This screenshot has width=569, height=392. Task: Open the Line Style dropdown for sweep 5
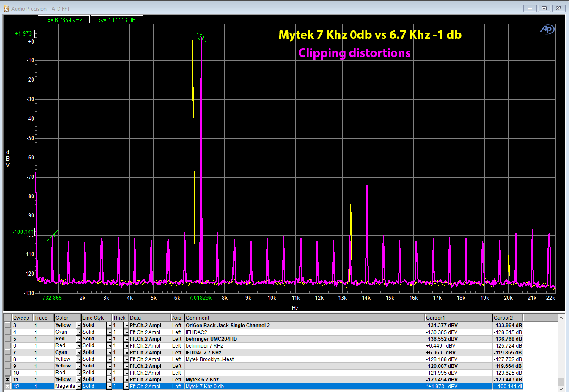[109, 339]
